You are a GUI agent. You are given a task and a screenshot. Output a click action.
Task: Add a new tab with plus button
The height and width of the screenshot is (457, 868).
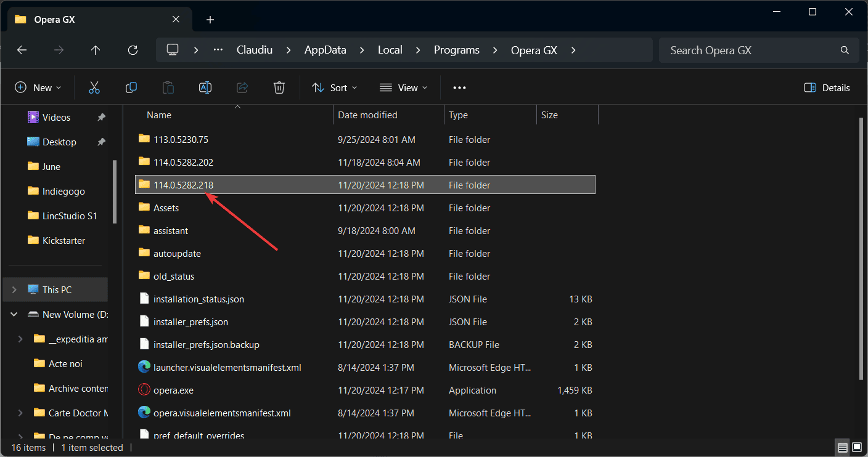(x=210, y=20)
